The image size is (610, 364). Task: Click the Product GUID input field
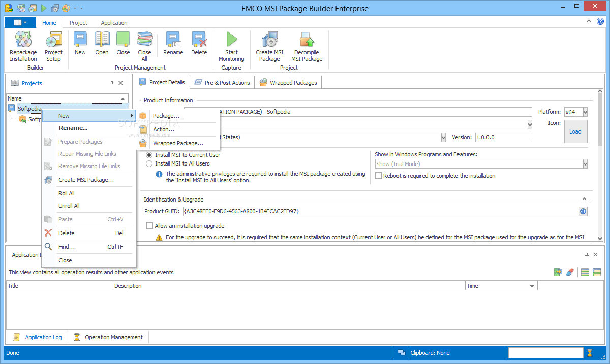(381, 211)
